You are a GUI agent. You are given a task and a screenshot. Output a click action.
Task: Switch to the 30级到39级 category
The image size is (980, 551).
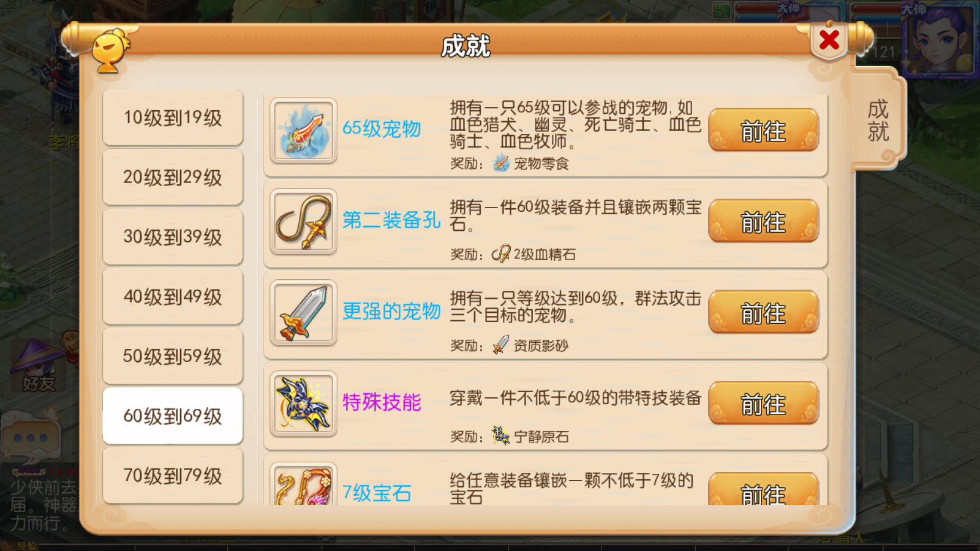click(x=173, y=237)
